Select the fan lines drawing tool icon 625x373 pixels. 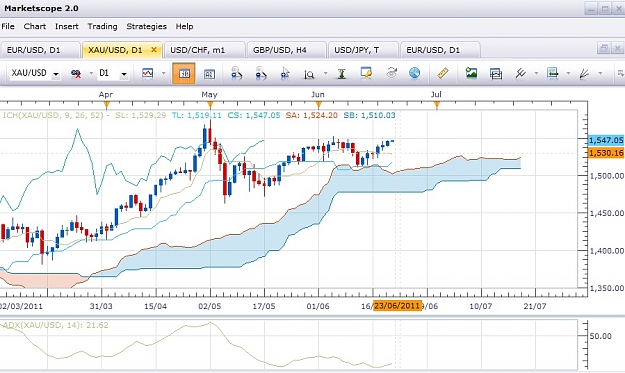coord(584,74)
